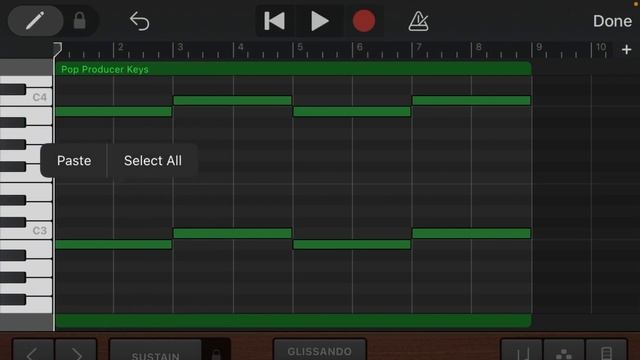Toggle the sustain lock switch
Viewport: 640px width, 360px height.
[x=216, y=351]
